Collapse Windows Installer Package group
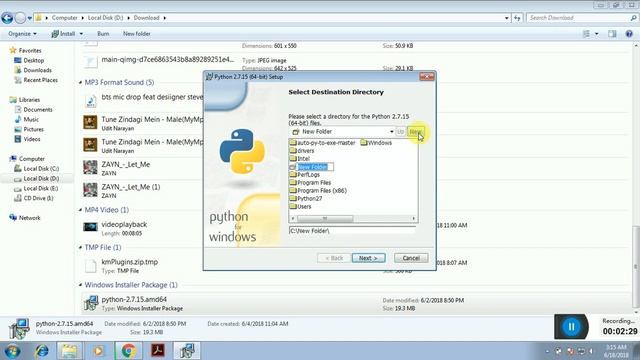 (80, 285)
